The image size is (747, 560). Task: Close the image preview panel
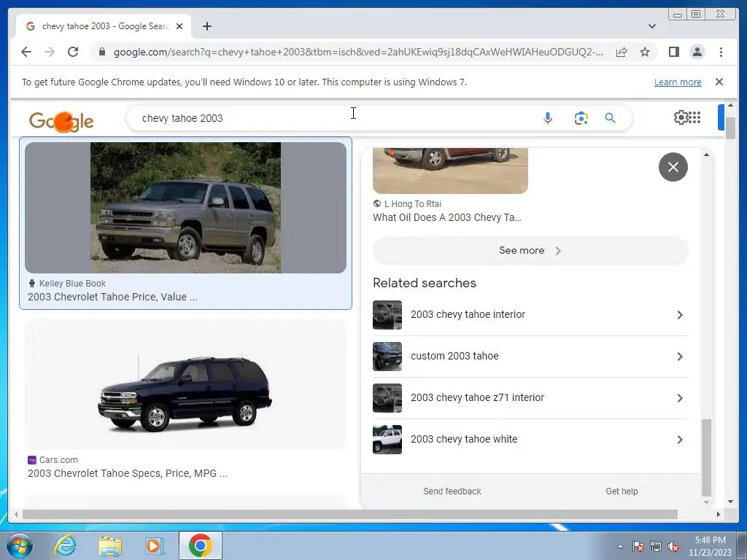pos(673,167)
